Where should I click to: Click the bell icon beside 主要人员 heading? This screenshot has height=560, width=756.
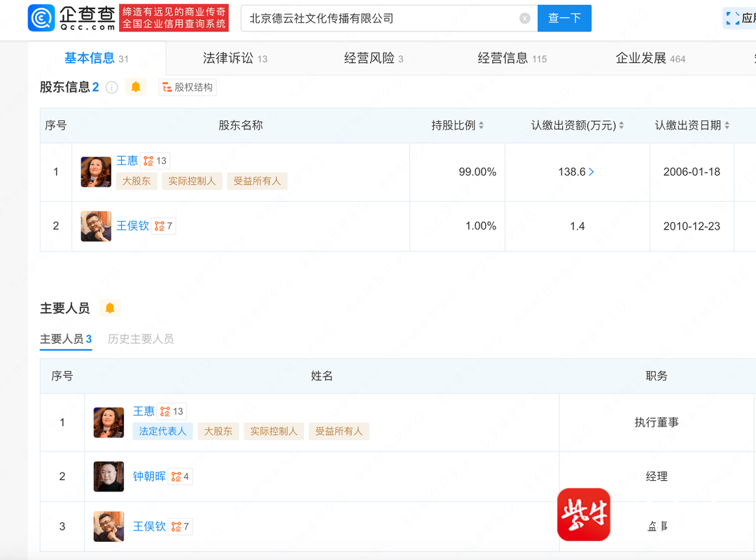[109, 308]
